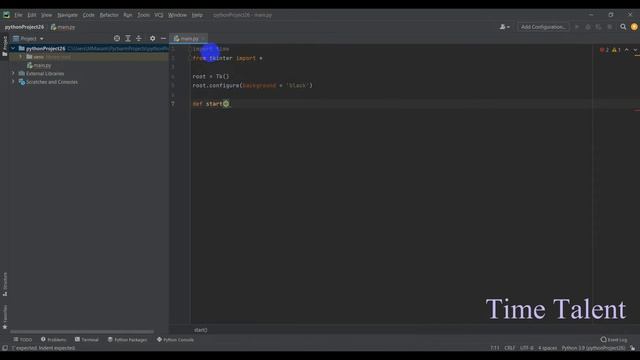Expand the venv folder
640x360 pixels.
20,57
